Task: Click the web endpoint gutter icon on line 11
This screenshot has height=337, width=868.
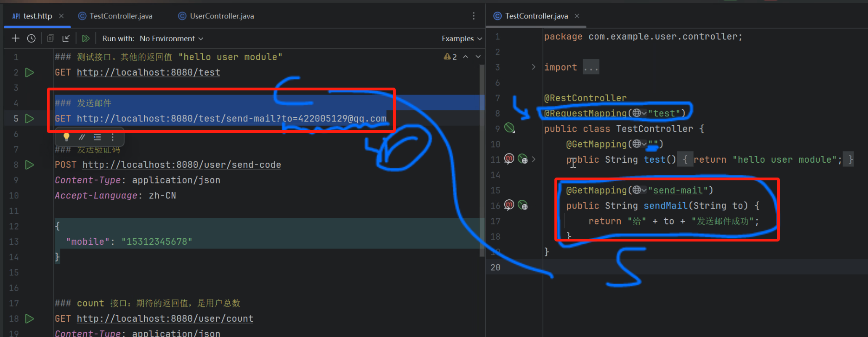Action: point(523,159)
